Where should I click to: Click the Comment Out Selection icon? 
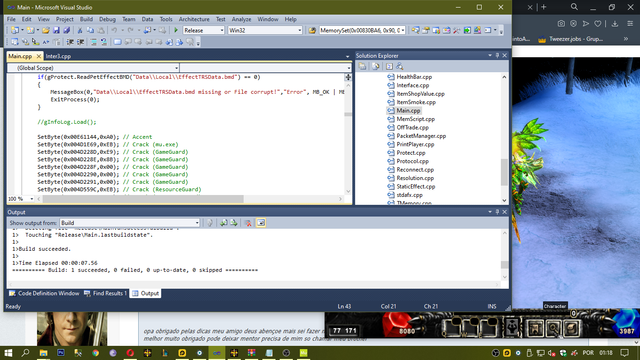coord(93,42)
